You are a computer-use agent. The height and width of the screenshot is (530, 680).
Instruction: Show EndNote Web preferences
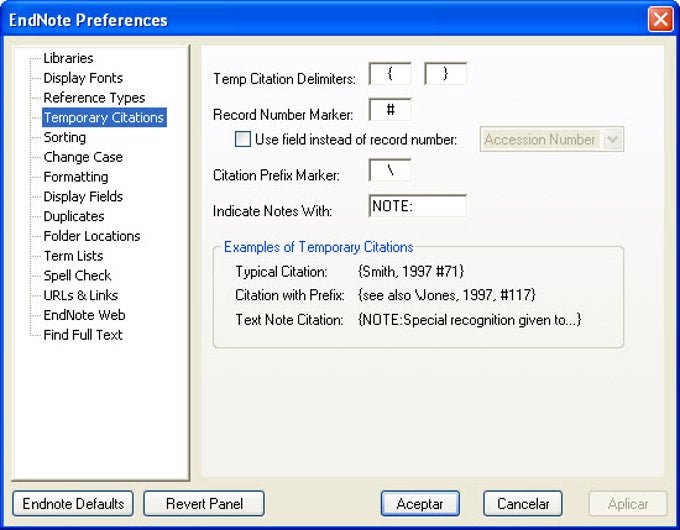pos(85,315)
